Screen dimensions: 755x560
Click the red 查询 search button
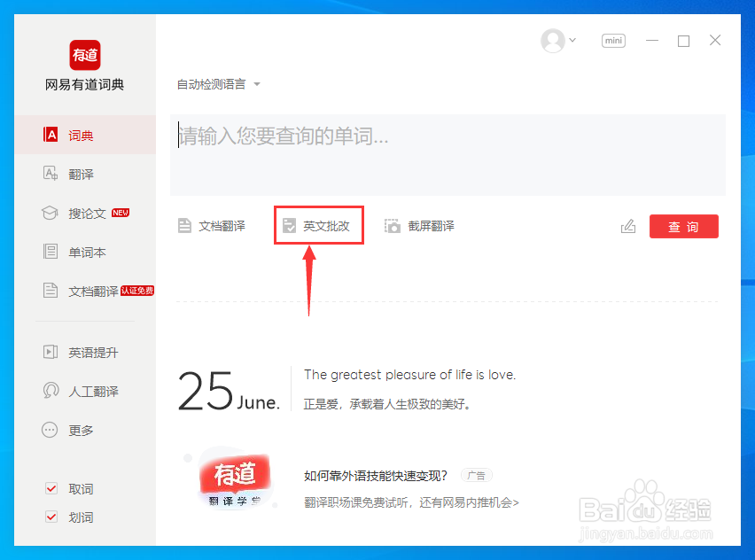(x=684, y=226)
